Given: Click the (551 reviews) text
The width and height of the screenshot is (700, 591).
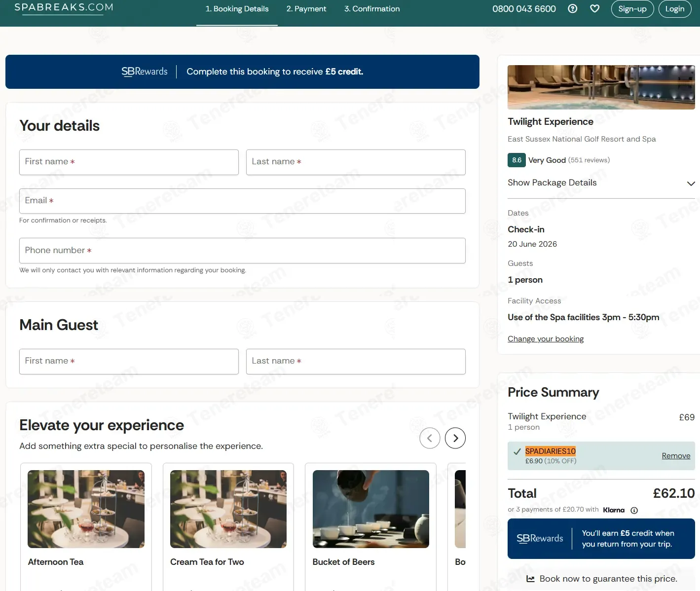Looking at the screenshot, I should (x=589, y=160).
